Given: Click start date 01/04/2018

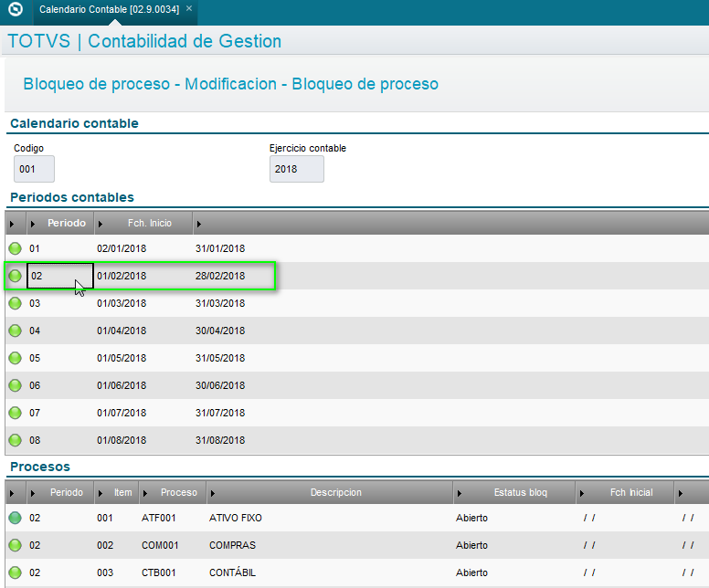Looking at the screenshot, I should click(x=122, y=331).
